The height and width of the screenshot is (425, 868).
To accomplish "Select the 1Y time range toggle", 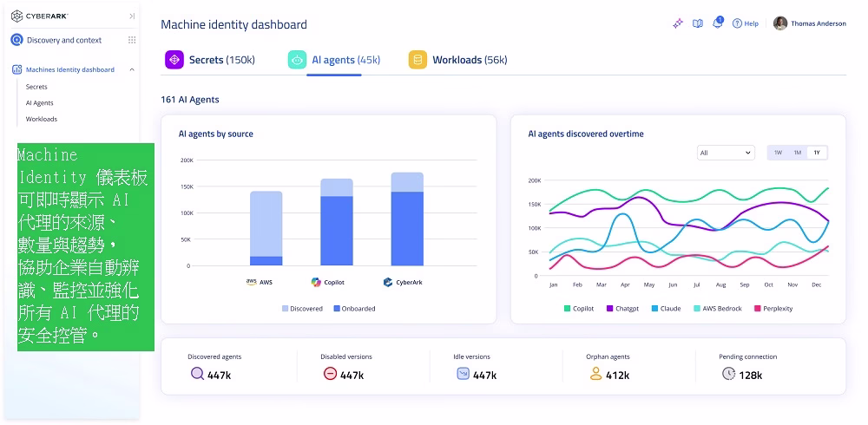I will (816, 153).
